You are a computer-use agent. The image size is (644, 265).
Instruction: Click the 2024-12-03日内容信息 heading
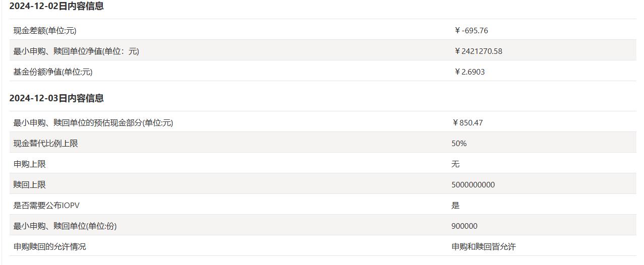pos(56,98)
